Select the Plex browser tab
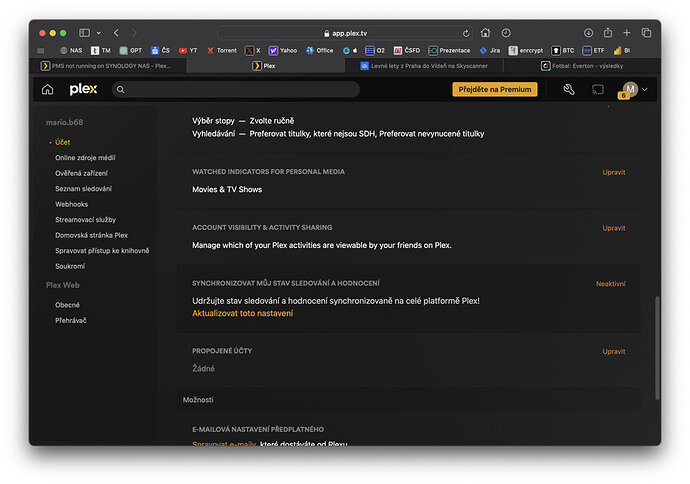Viewport: 690px width, 484px height. pos(265,66)
